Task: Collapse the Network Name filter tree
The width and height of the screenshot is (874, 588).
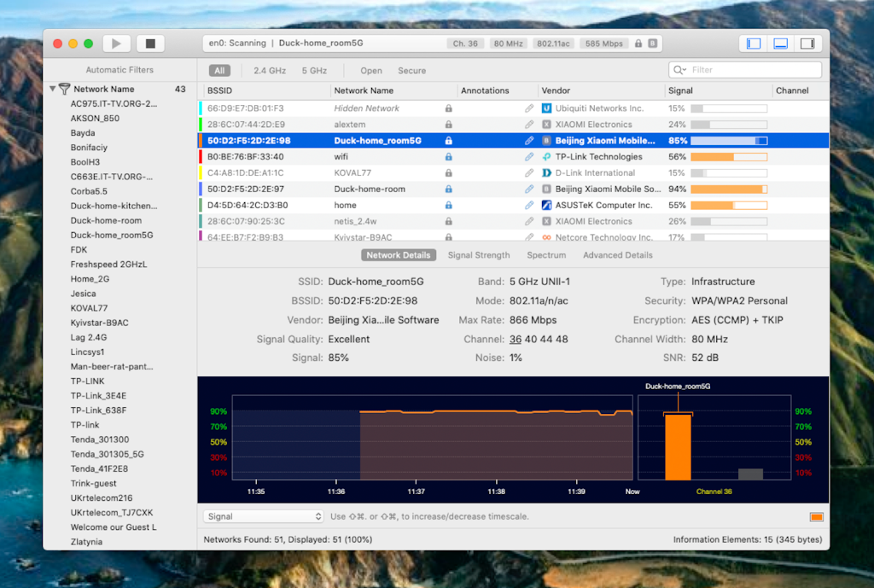Action: click(x=53, y=89)
